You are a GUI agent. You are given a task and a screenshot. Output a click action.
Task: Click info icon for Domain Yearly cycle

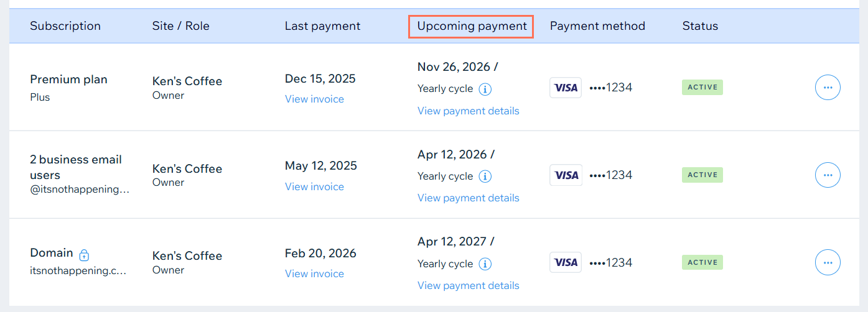click(x=485, y=264)
